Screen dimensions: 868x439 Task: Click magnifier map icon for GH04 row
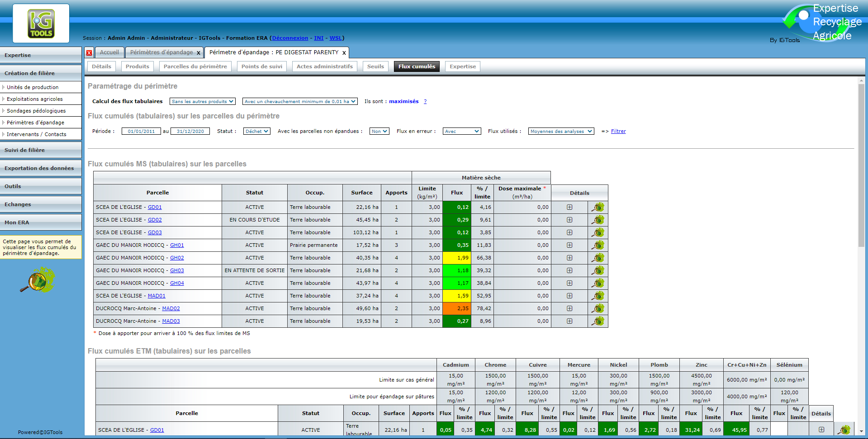[x=598, y=283]
